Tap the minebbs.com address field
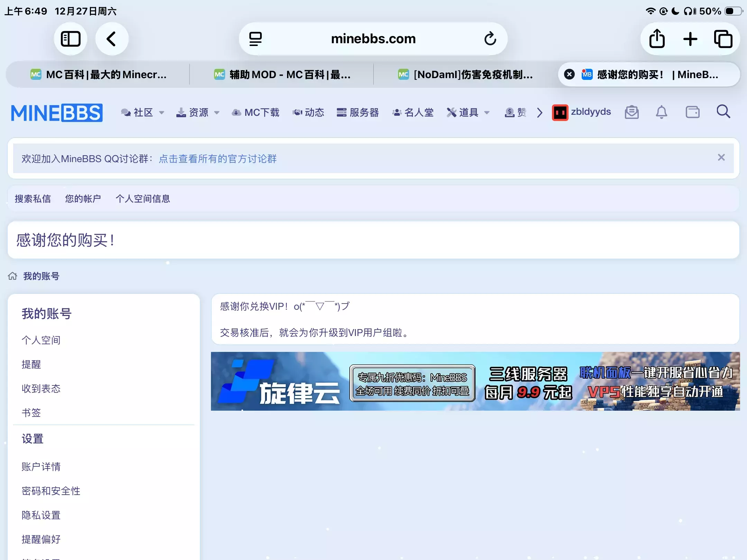 pyautogui.click(x=373, y=39)
